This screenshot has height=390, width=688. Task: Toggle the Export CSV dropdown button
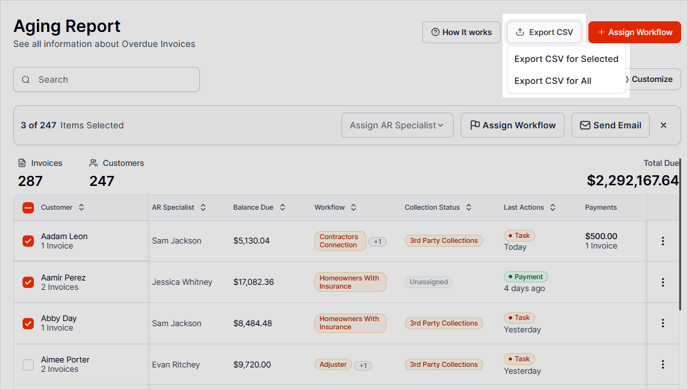click(x=544, y=32)
